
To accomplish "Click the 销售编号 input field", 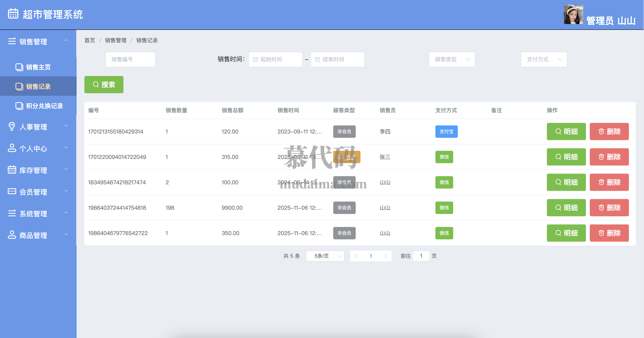I will [130, 59].
